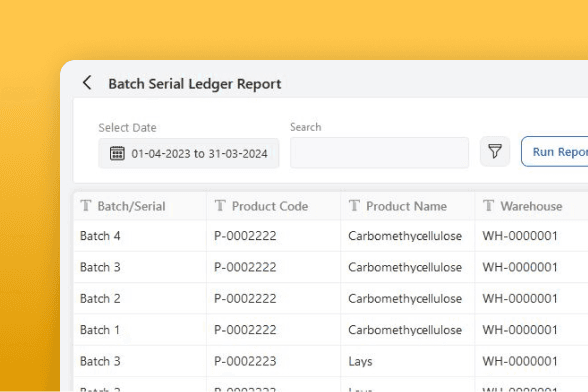Sort by Product Name column header
588x392 pixels.
click(x=408, y=206)
